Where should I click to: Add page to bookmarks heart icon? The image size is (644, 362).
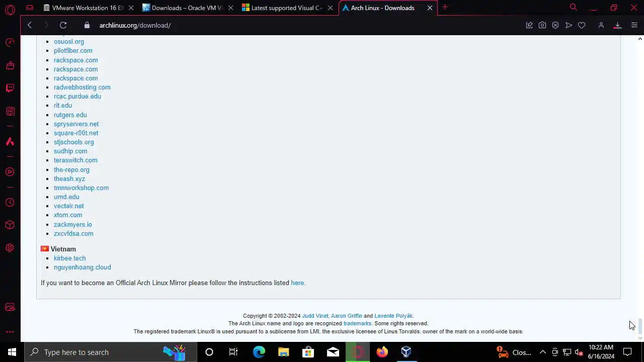pos(582,25)
